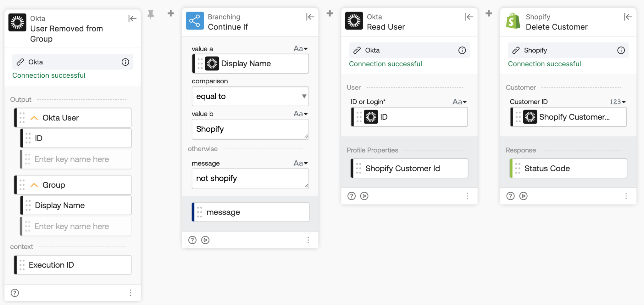Screen dimensions: 644x305
Task: Open help for Delete Customer card
Action: tap(510, 196)
